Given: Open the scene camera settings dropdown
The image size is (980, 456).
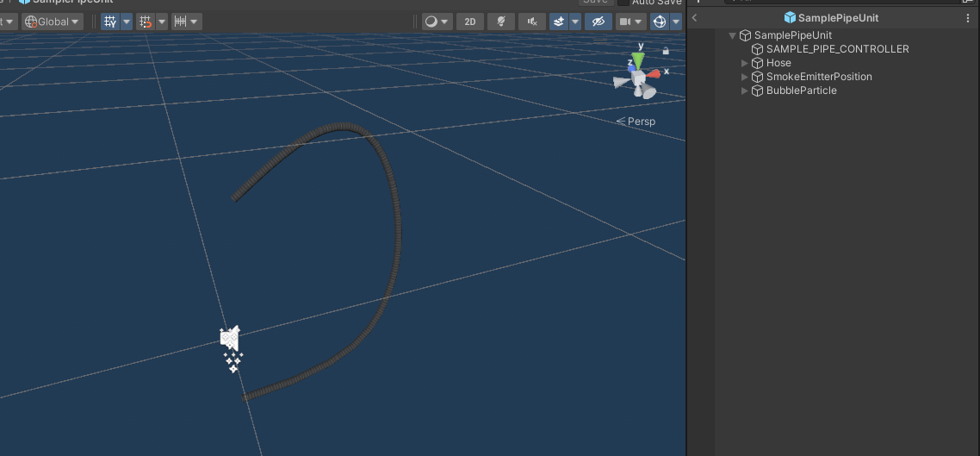Looking at the screenshot, I should 630,22.
